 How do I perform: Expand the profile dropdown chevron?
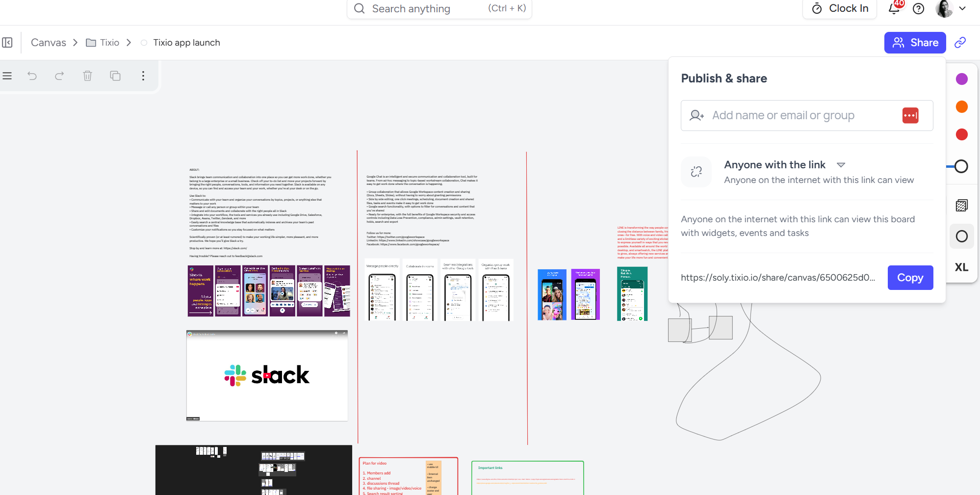pyautogui.click(x=962, y=8)
